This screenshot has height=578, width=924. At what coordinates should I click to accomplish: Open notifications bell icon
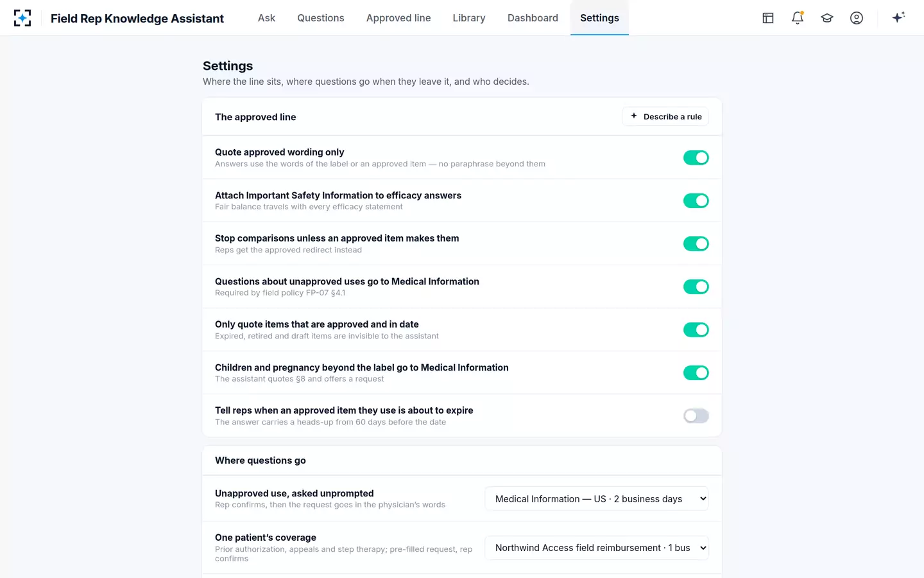[798, 18]
